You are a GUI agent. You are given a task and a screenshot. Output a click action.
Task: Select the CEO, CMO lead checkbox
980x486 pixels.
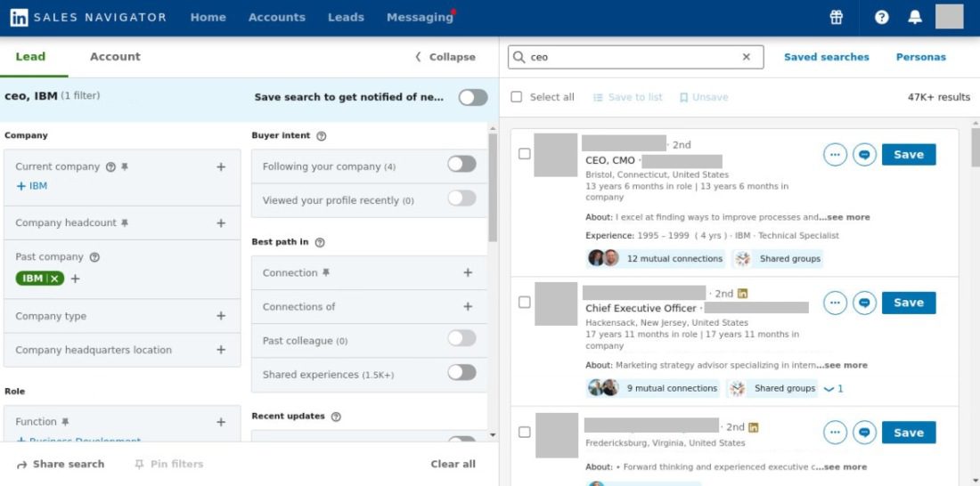pyautogui.click(x=525, y=154)
